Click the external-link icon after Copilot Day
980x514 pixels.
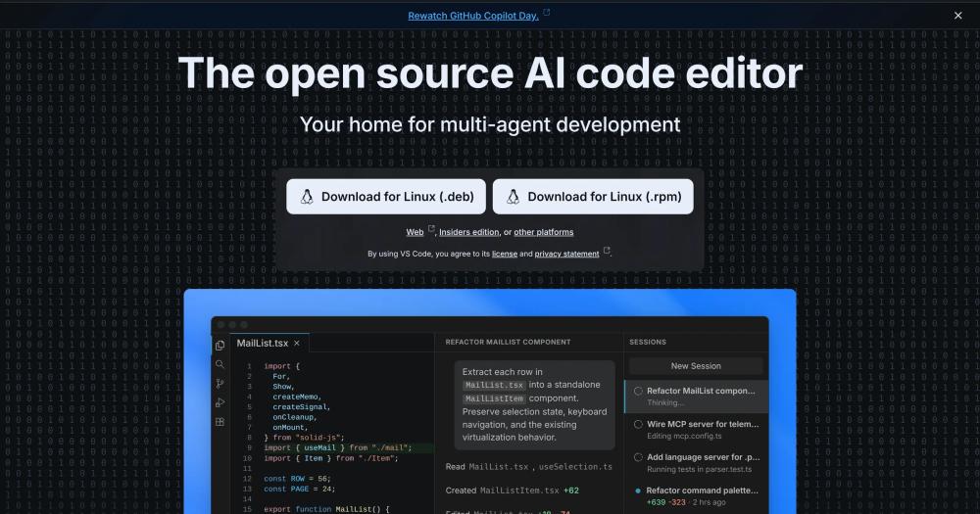click(546, 12)
